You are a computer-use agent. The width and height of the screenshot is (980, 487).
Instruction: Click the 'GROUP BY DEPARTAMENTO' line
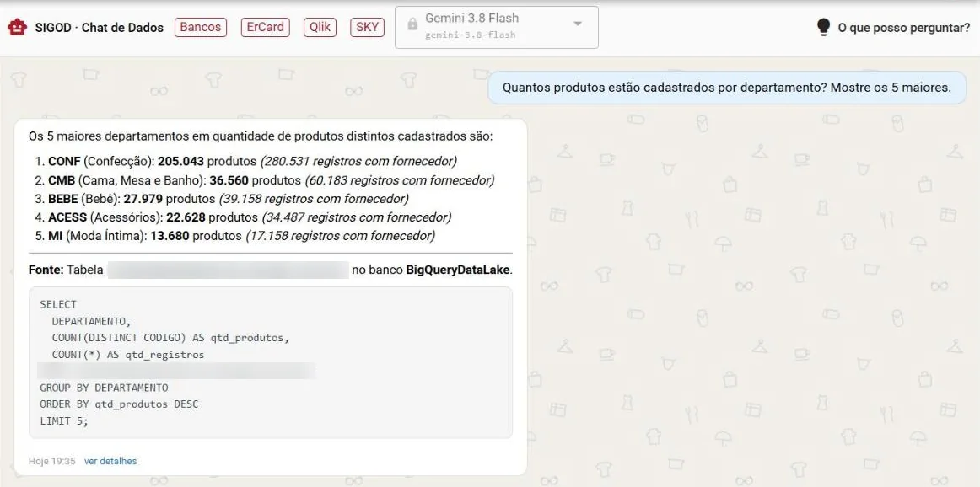click(104, 388)
